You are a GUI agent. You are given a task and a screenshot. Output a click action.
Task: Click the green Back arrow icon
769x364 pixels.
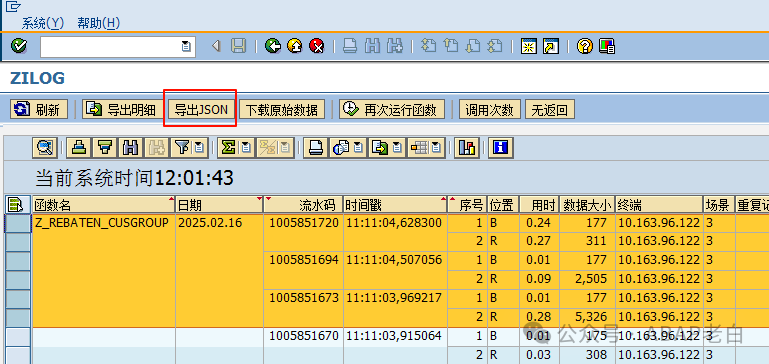point(272,46)
